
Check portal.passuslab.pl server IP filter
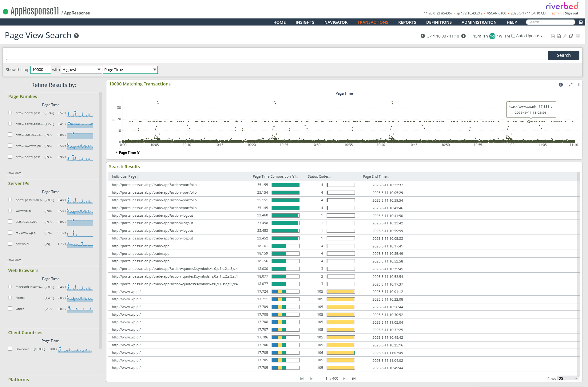coord(10,199)
